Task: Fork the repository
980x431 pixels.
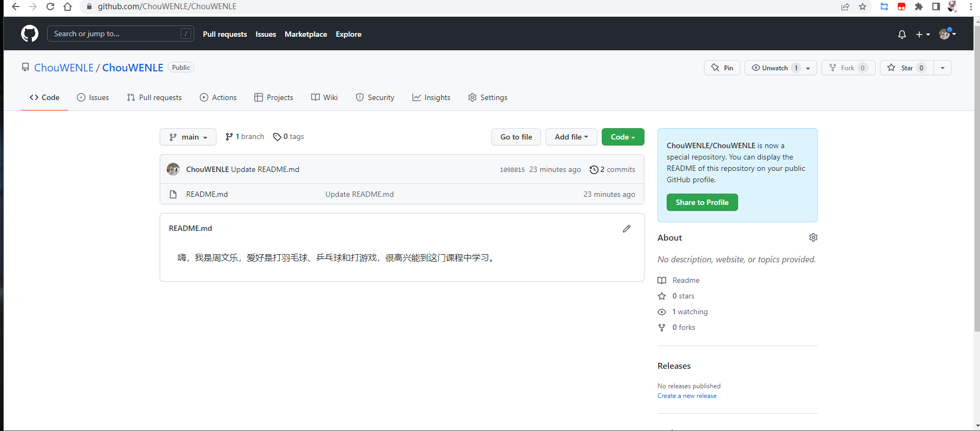Action: click(848, 68)
